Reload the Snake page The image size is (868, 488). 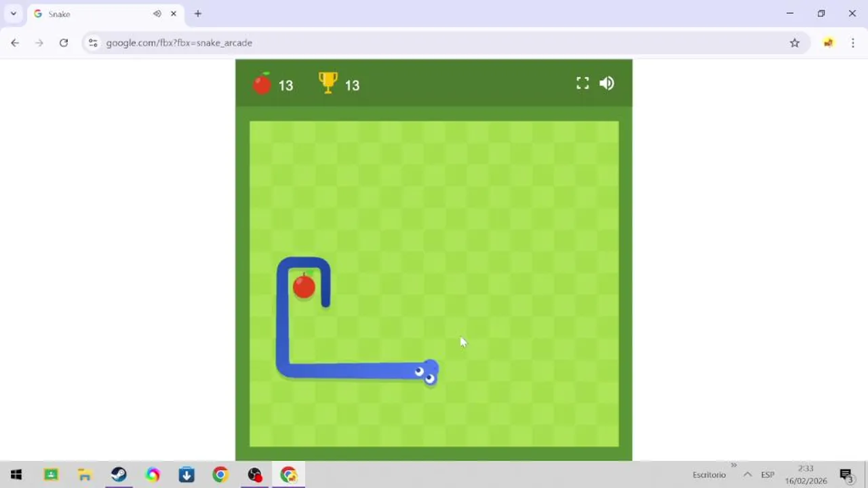click(64, 43)
